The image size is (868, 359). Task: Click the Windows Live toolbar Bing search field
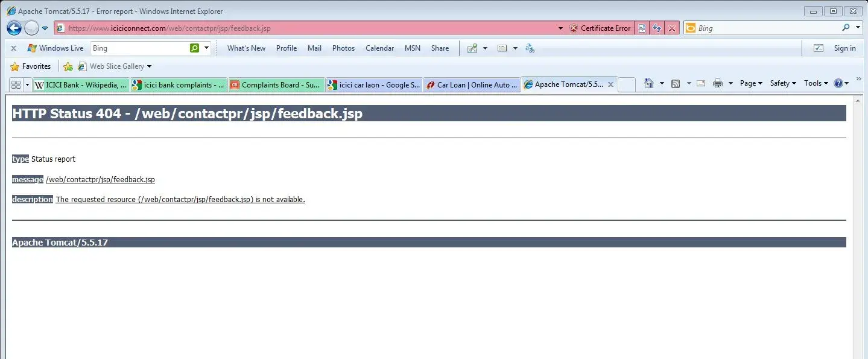pos(139,48)
